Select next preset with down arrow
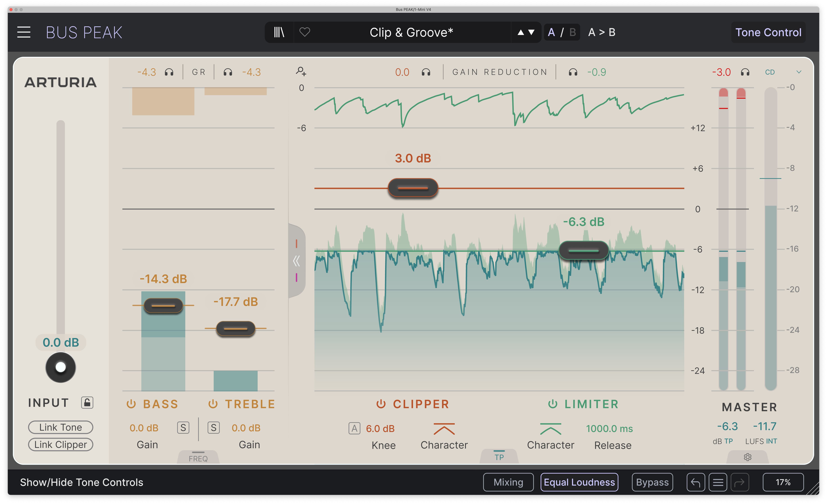This screenshot has width=827, height=504. pyautogui.click(x=531, y=32)
